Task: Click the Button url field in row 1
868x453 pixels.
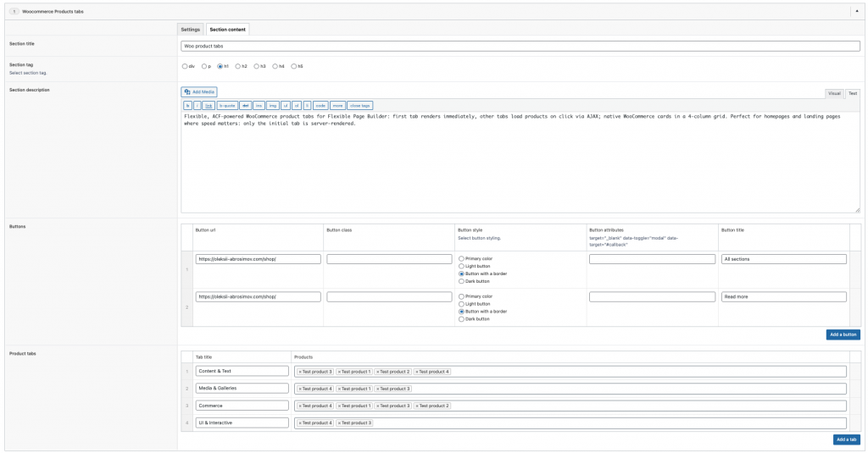Action: click(258, 259)
